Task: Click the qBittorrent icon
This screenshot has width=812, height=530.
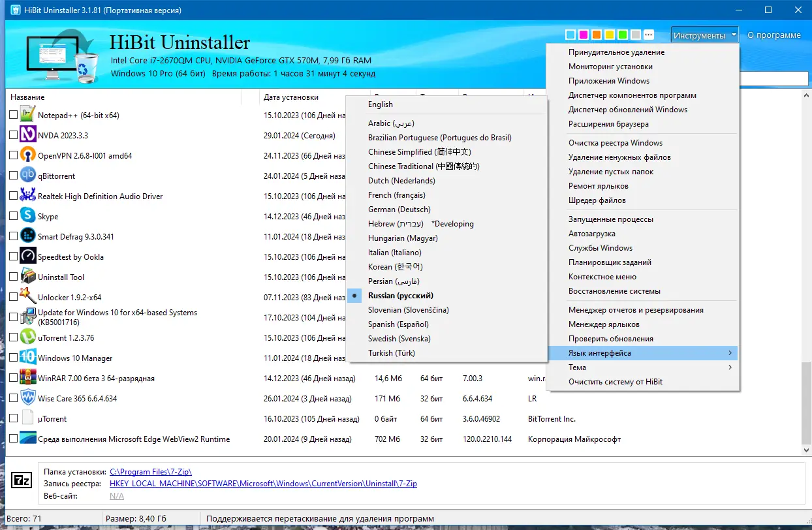Action: pos(27,176)
